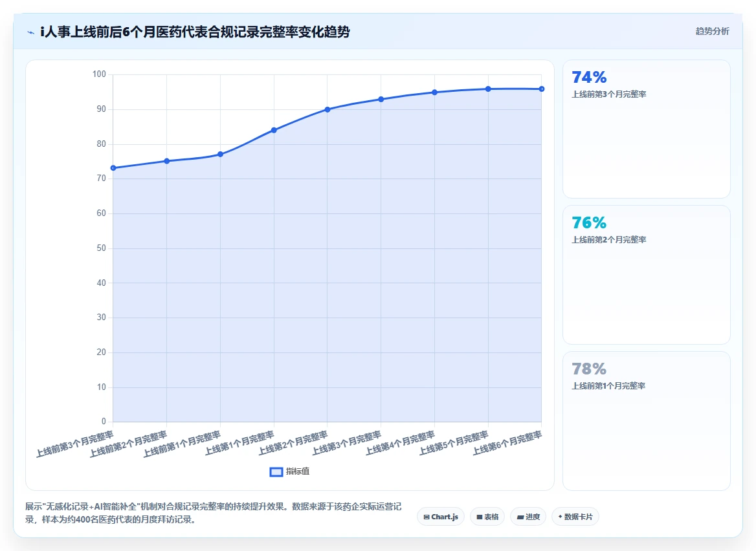Click the data point for 上线第2个月完整率

[x=328, y=109]
